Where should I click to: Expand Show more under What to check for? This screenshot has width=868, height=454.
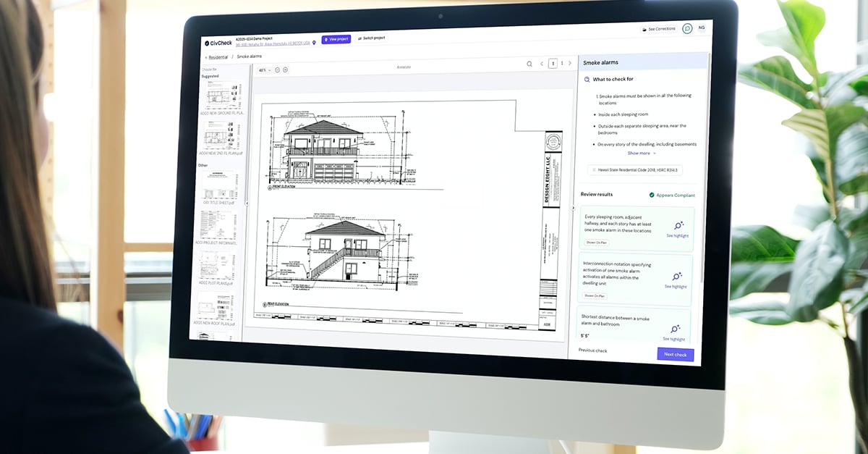[642, 153]
